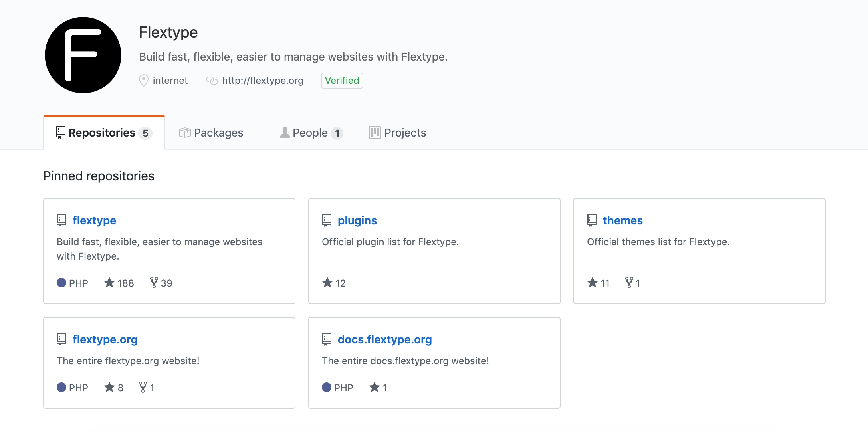Click the star icon showing 12 on plugins
The image size is (868, 432).
click(327, 283)
